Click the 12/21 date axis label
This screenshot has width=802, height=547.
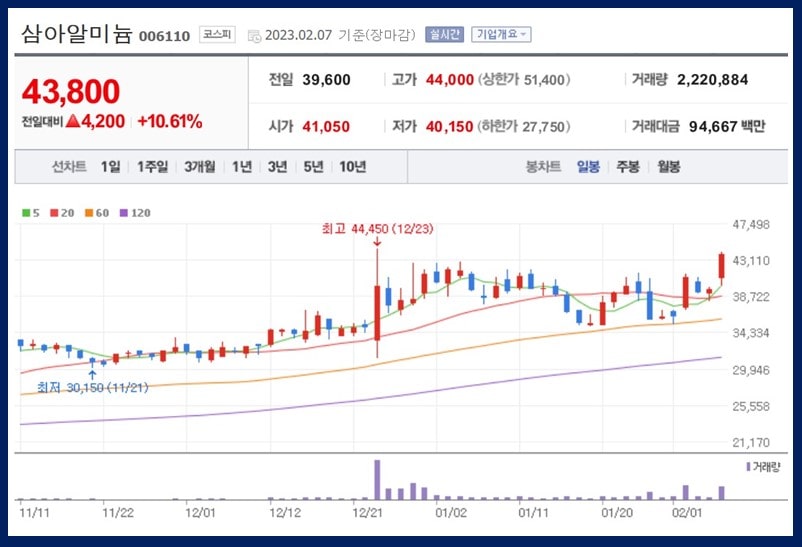(367, 513)
